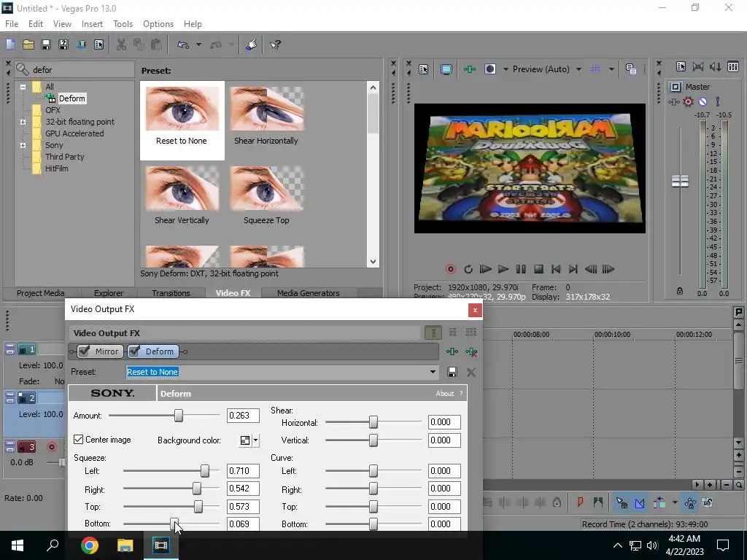The width and height of the screenshot is (747, 560).
Task: Stop playback in the preview transport
Action: pos(538,269)
